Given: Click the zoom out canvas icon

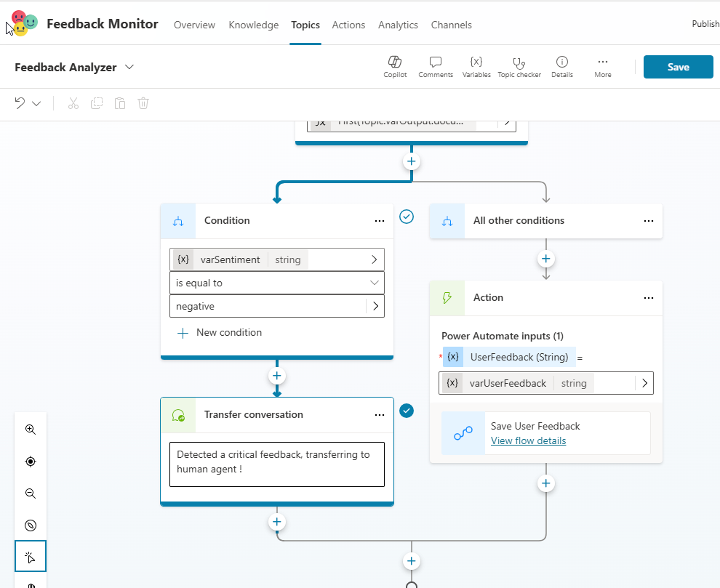Looking at the screenshot, I should coord(31,494).
